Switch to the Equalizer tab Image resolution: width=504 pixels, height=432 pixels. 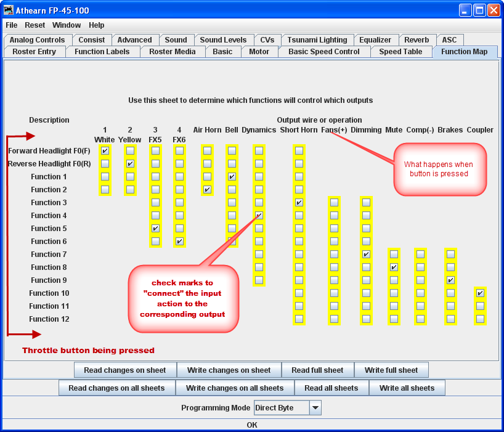tap(376, 39)
